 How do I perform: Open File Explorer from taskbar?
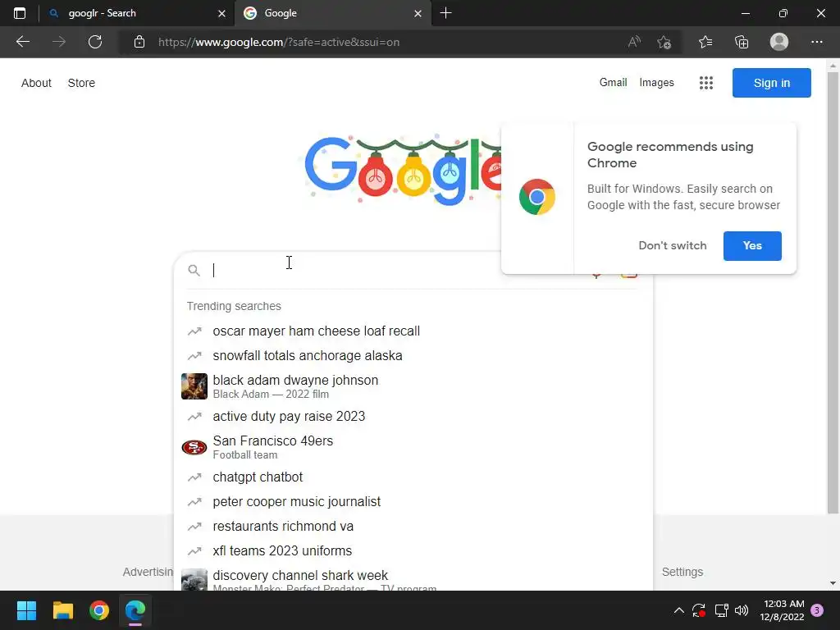[62, 610]
